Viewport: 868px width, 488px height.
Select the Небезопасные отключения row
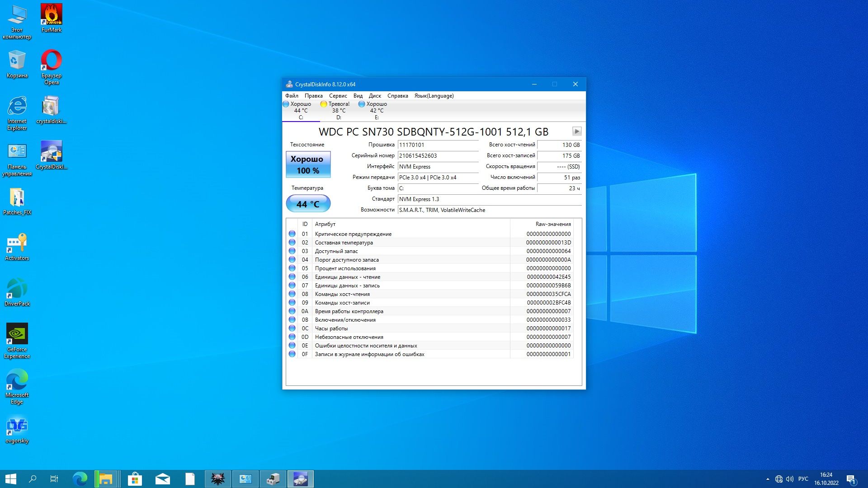coord(430,337)
